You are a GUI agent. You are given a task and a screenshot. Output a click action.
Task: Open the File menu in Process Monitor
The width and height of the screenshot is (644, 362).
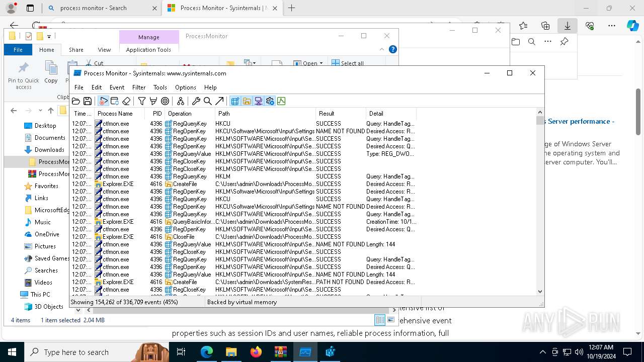coord(79,87)
